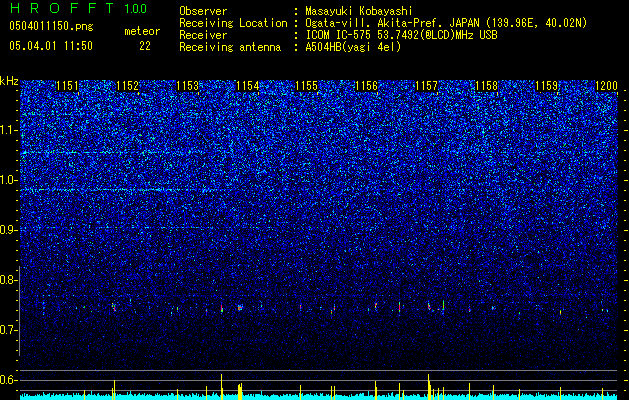The image size is (629, 400).
Task: Click the 1154 time marker
Action: (x=248, y=86)
